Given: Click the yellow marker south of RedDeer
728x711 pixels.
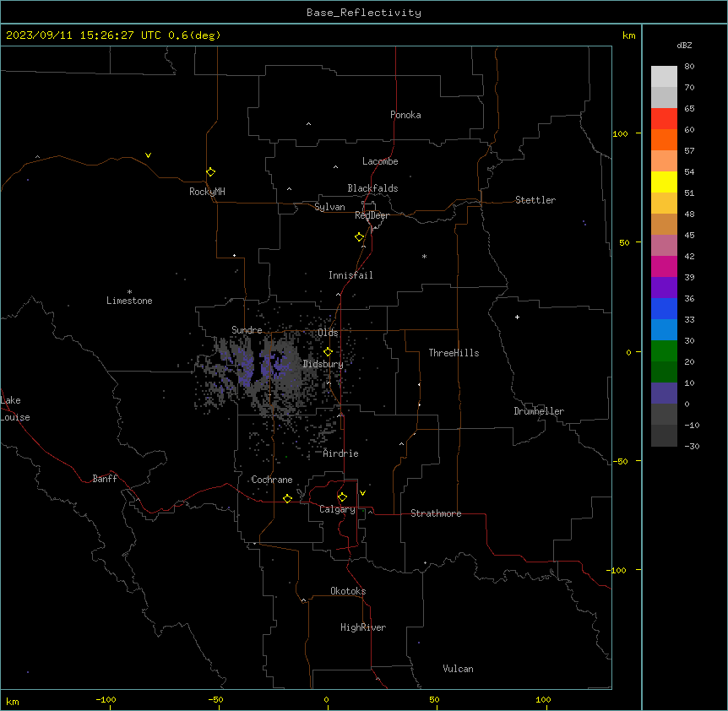Looking at the screenshot, I should (360, 237).
